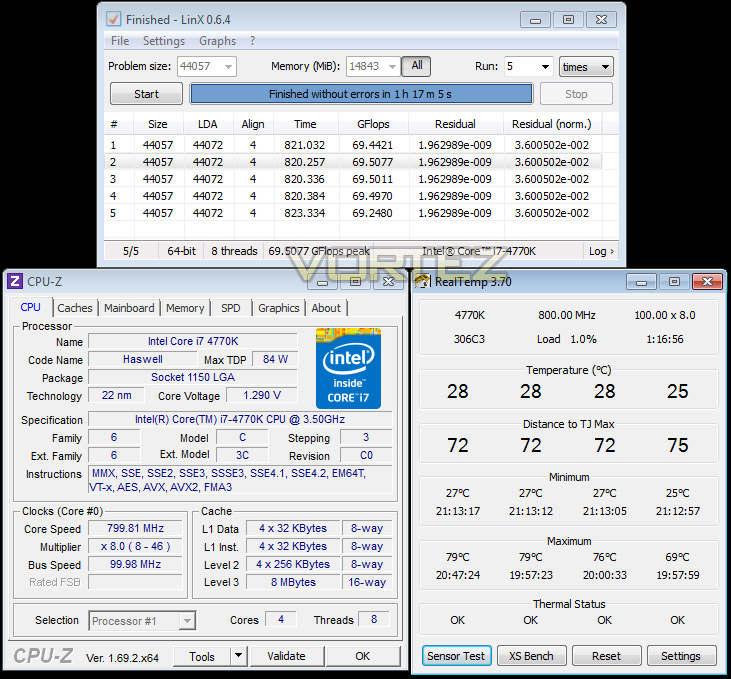Click the Socket 1150 LGA package field

tap(193, 377)
